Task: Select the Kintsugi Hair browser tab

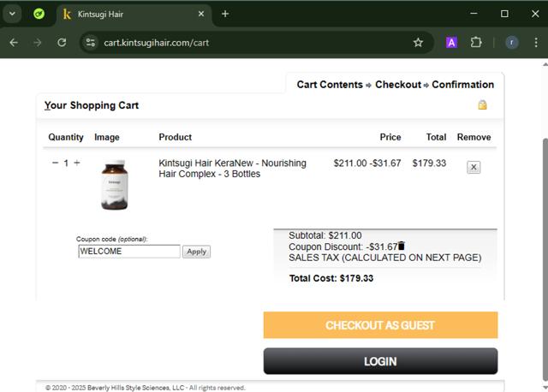Action: pos(134,15)
